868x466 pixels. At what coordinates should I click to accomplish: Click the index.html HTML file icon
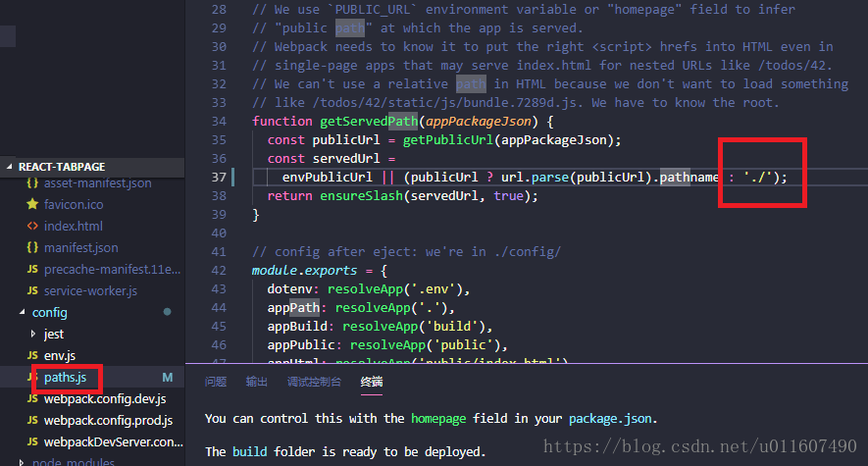[32, 226]
